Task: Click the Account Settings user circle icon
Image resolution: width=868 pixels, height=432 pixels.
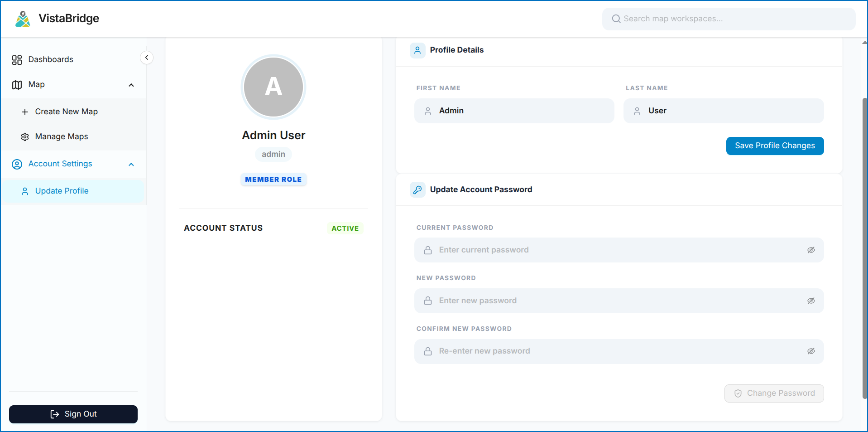Action: click(x=17, y=164)
